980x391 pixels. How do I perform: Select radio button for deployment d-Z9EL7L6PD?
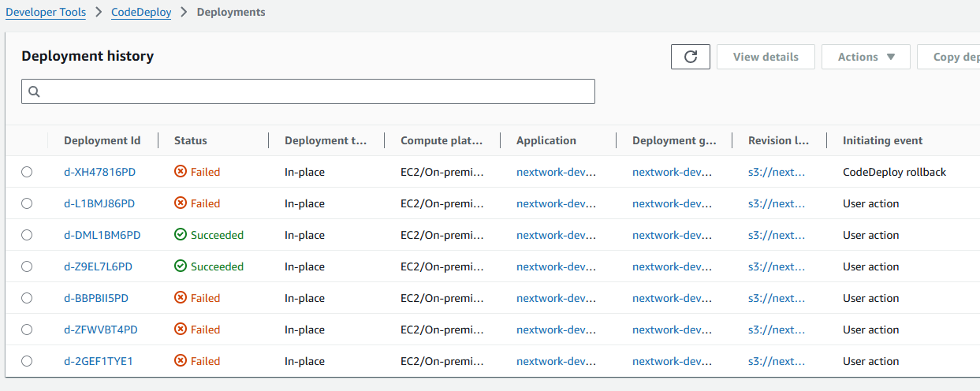pyautogui.click(x=27, y=266)
